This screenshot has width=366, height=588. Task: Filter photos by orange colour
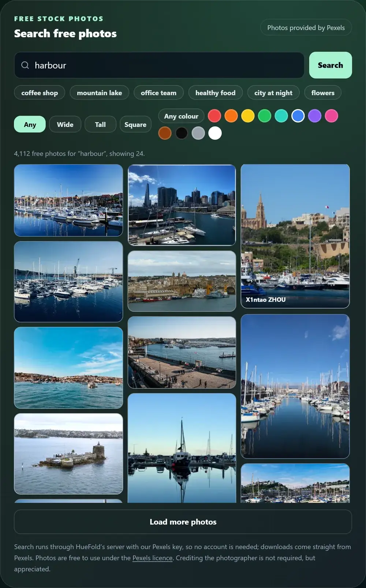click(231, 116)
